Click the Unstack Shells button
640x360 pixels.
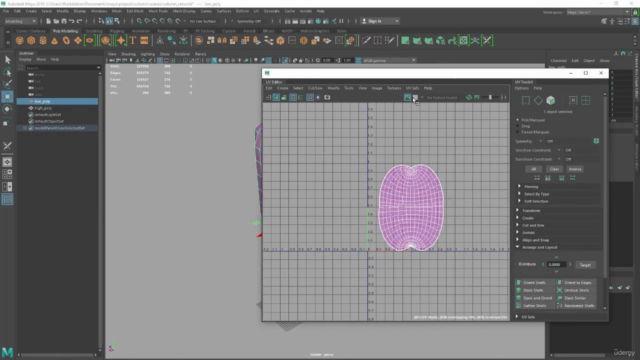pos(576,290)
